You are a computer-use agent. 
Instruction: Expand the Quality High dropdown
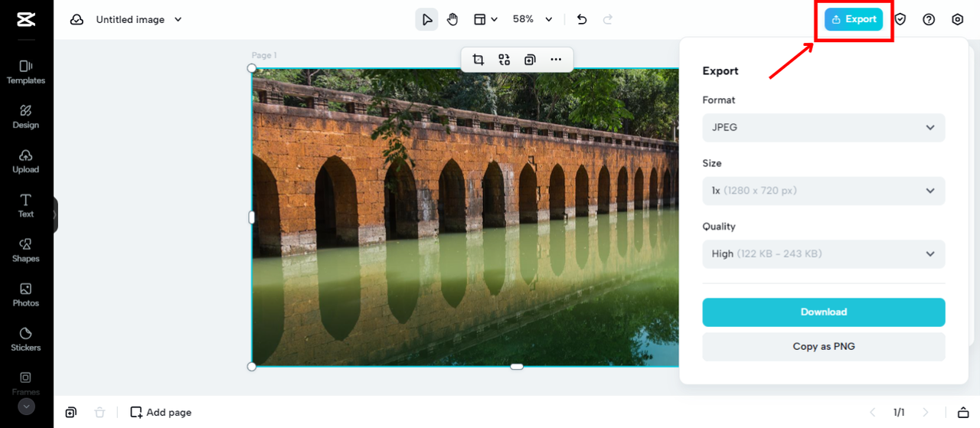824,253
